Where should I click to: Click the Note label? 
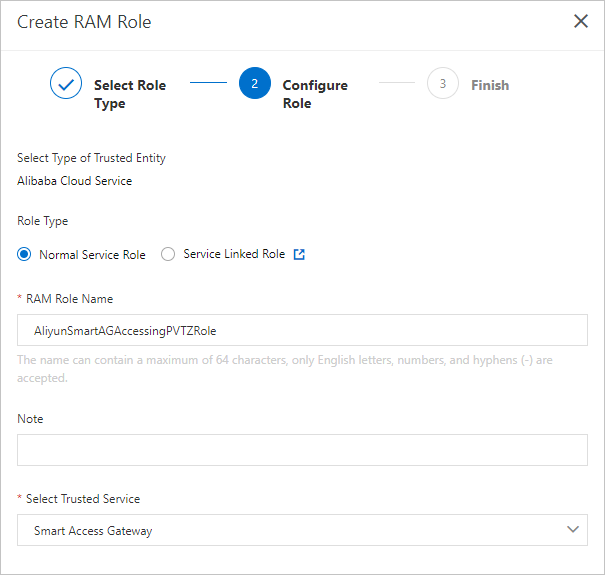30,419
